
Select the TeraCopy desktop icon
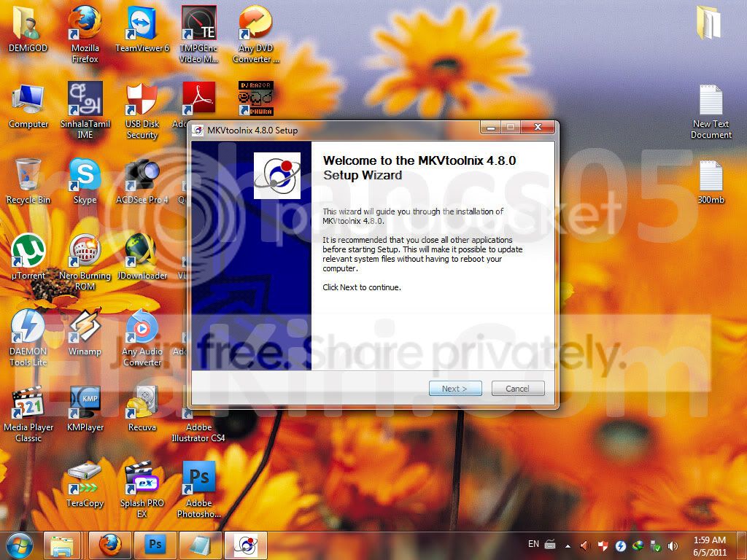(85, 484)
